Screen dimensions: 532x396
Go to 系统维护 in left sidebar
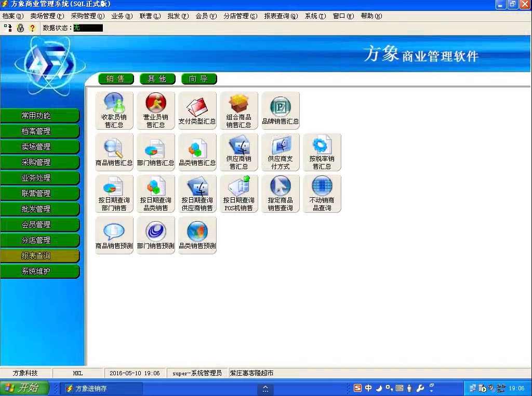pos(40,271)
